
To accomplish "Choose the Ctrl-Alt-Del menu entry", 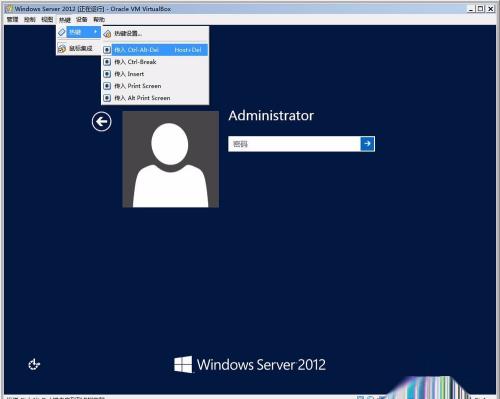I will click(x=155, y=50).
